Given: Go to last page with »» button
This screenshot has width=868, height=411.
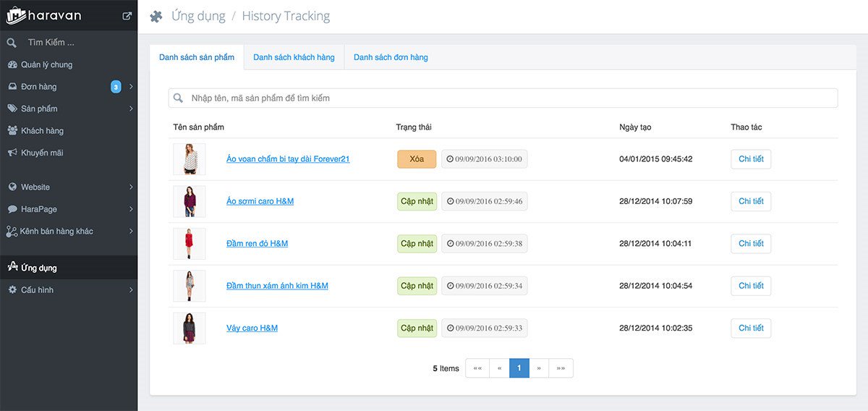Looking at the screenshot, I should click(x=561, y=368).
